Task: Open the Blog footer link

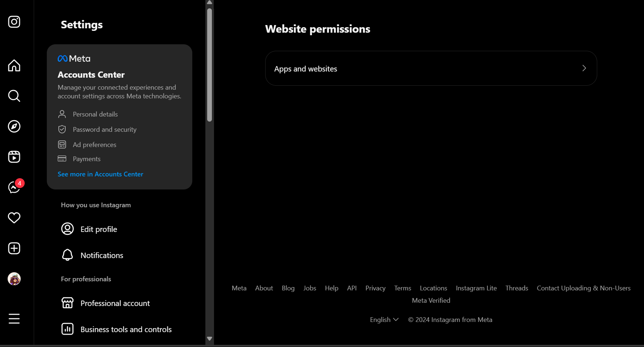Action: click(x=288, y=288)
